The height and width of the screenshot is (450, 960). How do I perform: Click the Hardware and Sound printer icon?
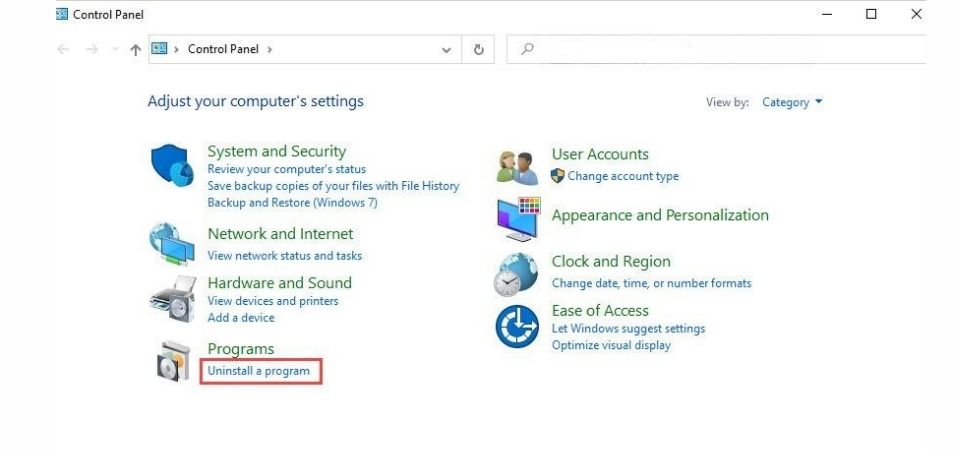point(173,299)
